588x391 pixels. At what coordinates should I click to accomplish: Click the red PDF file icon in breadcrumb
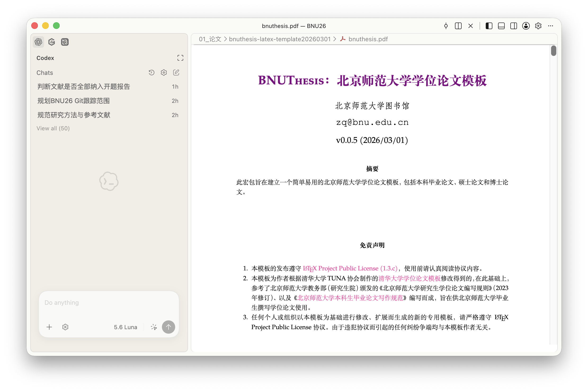343,39
